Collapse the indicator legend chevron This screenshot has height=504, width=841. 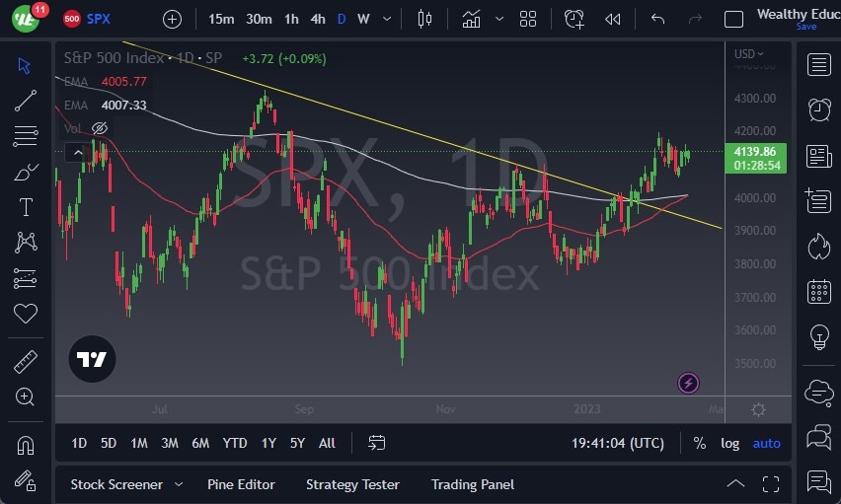coord(77,152)
